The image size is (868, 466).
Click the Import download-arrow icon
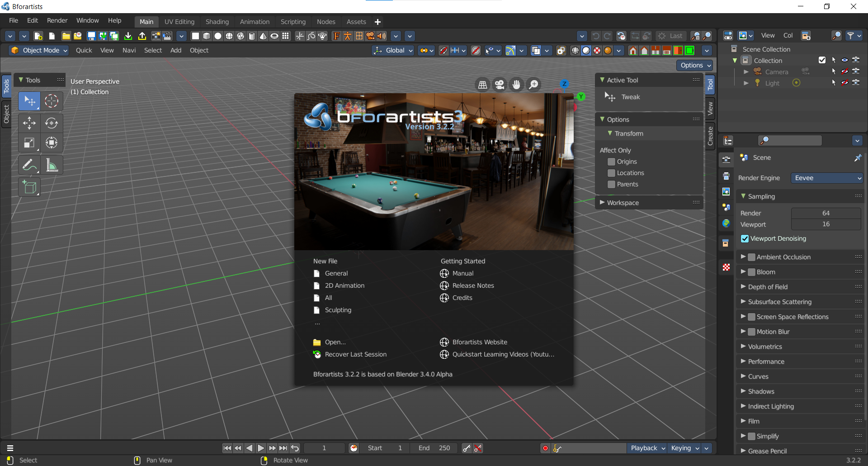(x=128, y=36)
